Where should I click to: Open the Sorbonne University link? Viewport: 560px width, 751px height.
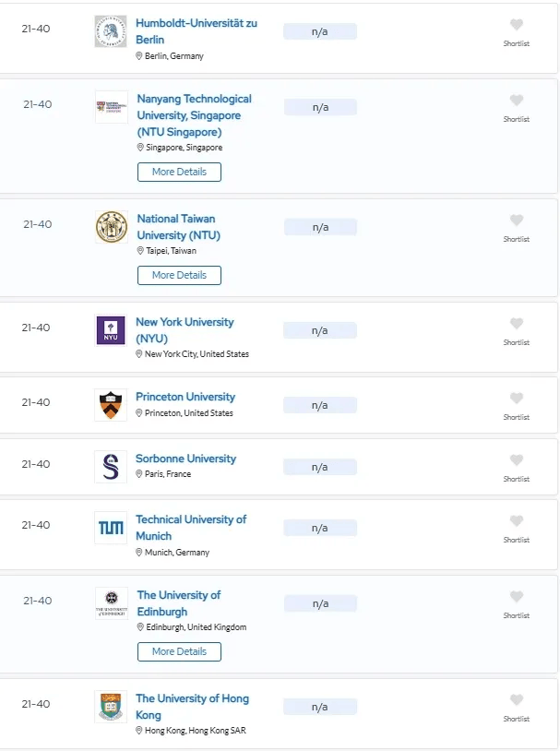[185, 459]
